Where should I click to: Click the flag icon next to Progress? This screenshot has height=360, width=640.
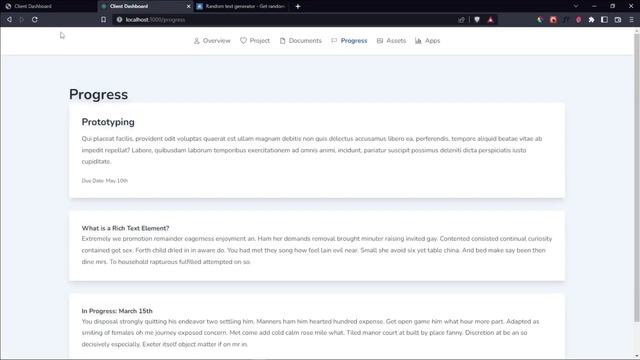[334, 41]
